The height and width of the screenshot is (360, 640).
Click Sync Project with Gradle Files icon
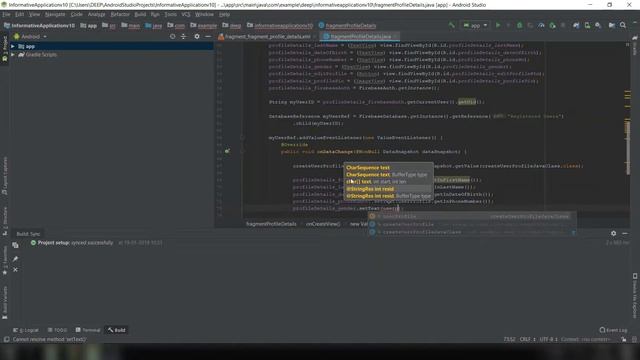tap(576, 25)
